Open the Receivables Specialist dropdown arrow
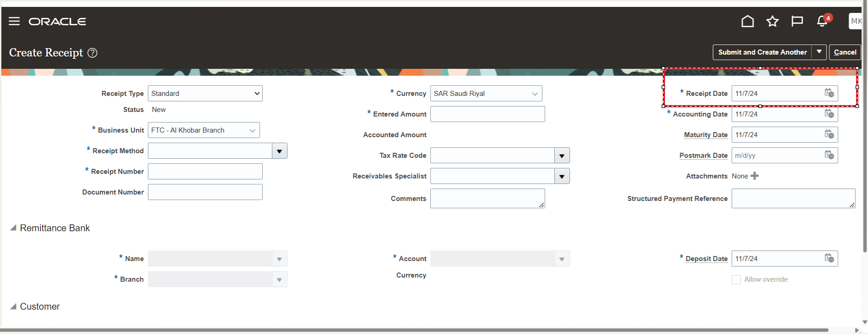868x334 pixels. pyautogui.click(x=562, y=176)
